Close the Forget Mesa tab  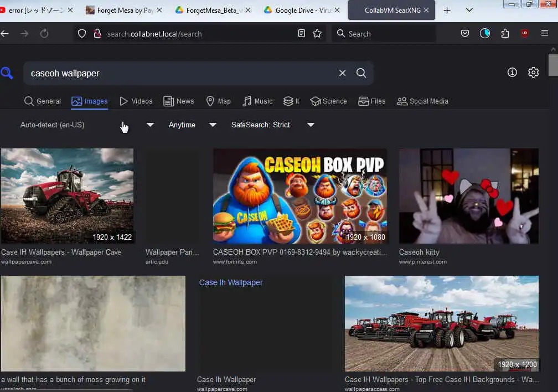159,11
